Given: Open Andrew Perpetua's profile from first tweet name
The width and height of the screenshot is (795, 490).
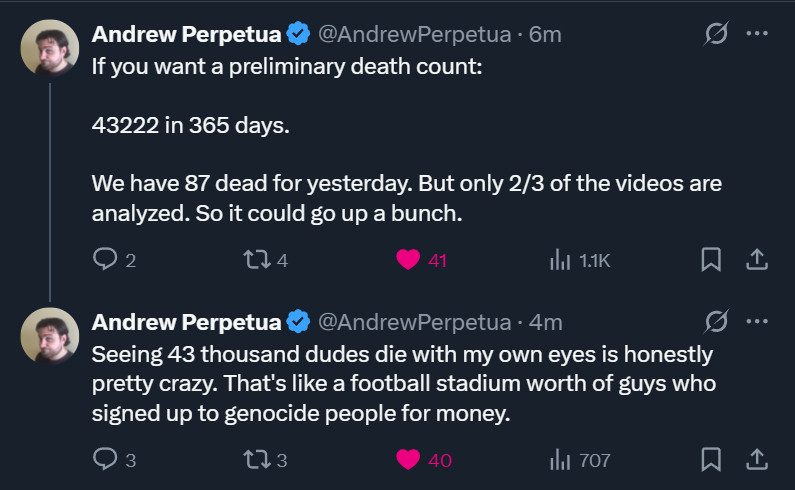Looking at the screenshot, I should [x=186, y=34].
